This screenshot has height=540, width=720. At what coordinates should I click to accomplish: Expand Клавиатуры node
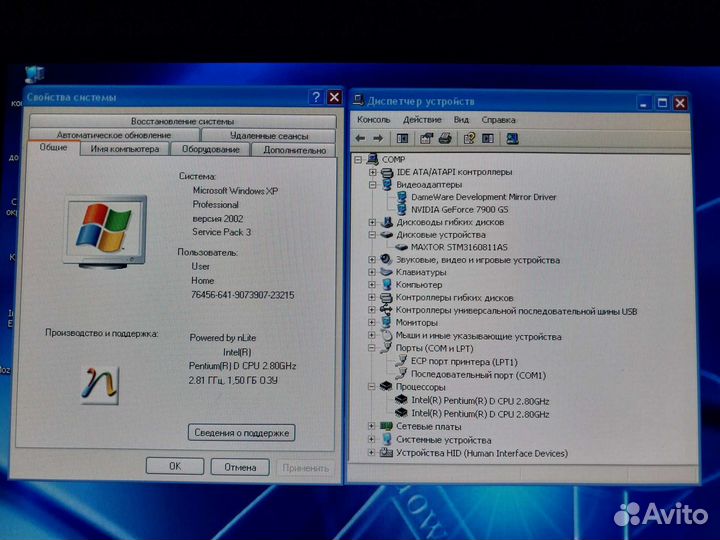tap(372, 272)
